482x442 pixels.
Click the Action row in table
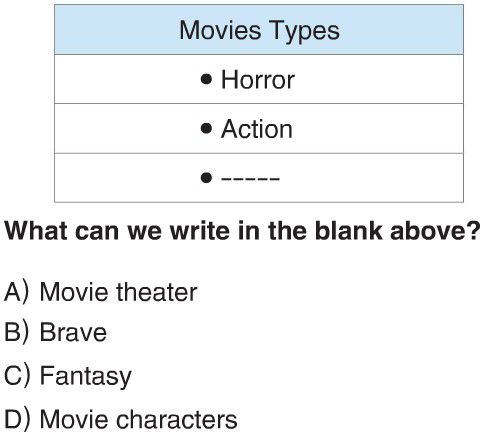pos(259,129)
